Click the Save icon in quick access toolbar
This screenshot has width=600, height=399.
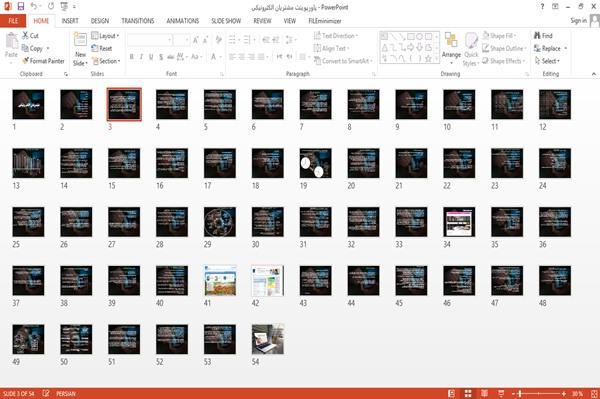(x=21, y=7)
